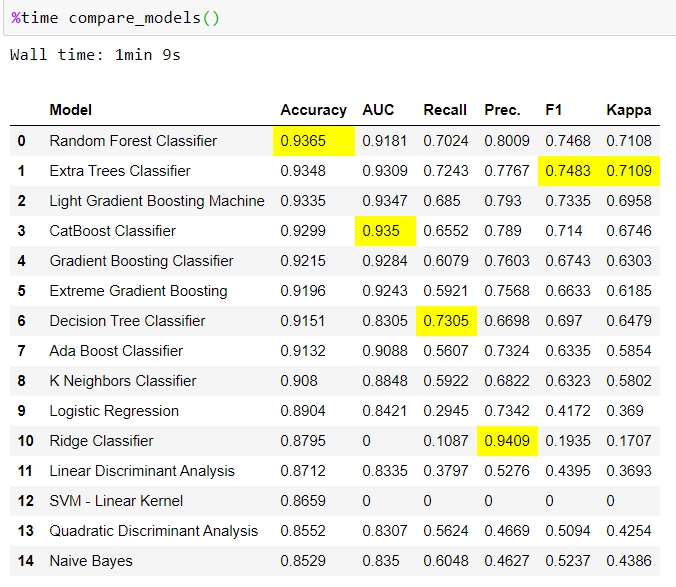Click the Accuracy column header
The width and height of the screenshot is (676, 587).
coord(313,110)
